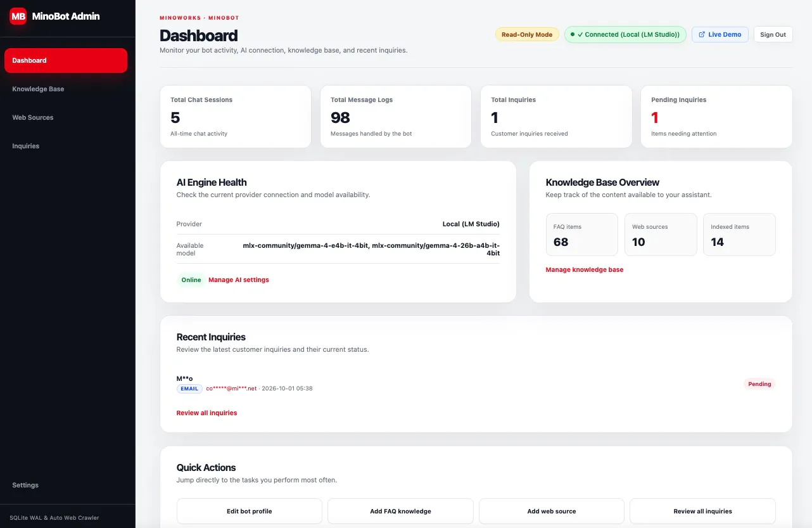Click the MINOWORKS · MINOBOT breadcrumb text
This screenshot has width=812, height=528.
click(200, 18)
